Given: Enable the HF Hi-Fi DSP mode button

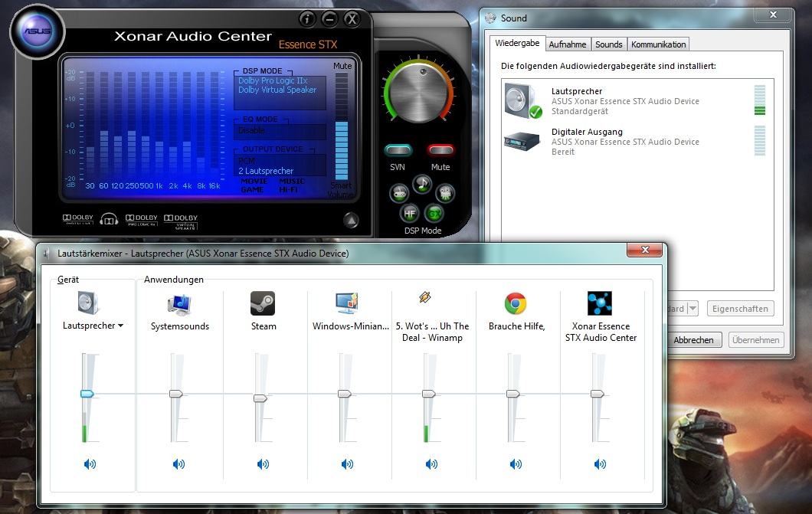Looking at the screenshot, I should click(410, 213).
